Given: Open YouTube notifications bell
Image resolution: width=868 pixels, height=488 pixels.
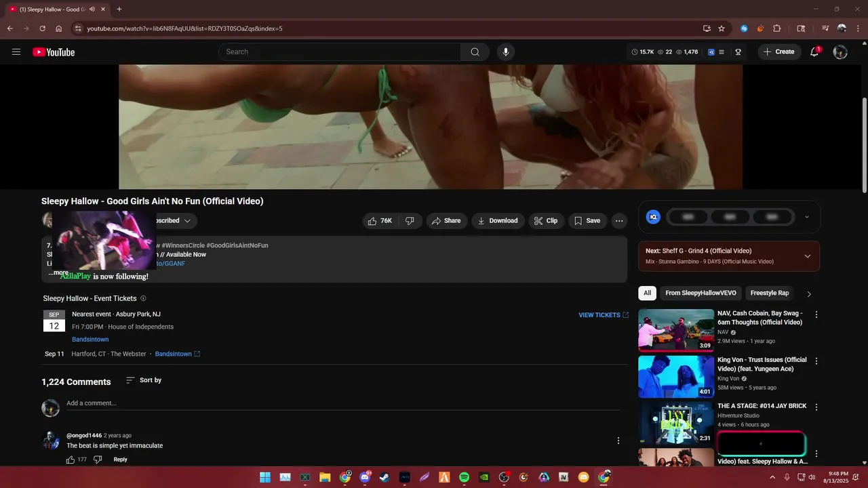Looking at the screenshot, I should click(815, 52).
